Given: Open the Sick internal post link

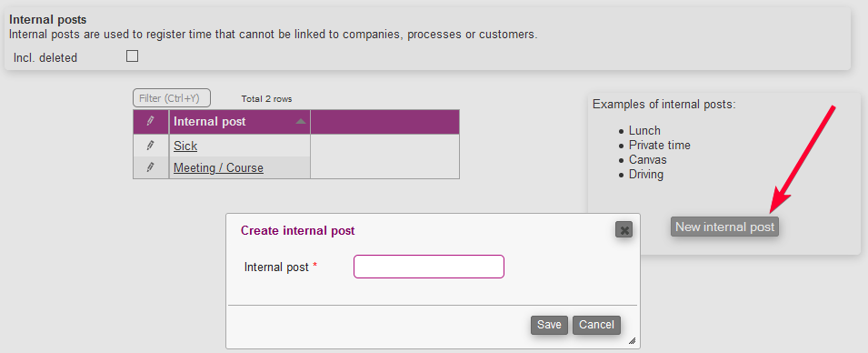Looking at the screenshot, I should [x=185, y=146].
